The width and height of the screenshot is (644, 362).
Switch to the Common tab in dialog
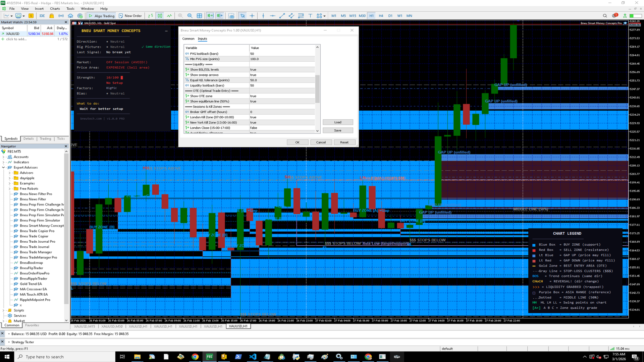(188, 39)
